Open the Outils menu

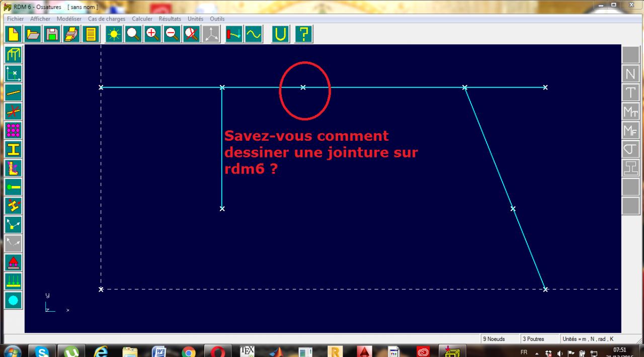coord(217,19)
